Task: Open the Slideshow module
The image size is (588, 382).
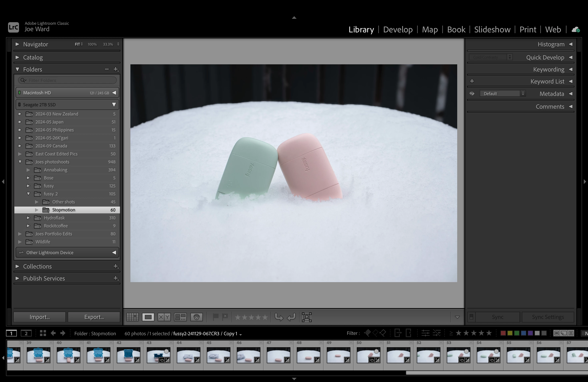Action: coord(492,30)
